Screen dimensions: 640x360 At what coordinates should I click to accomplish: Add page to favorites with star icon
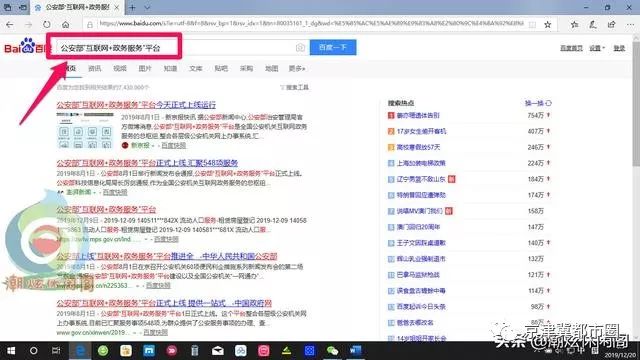point(548,24)
